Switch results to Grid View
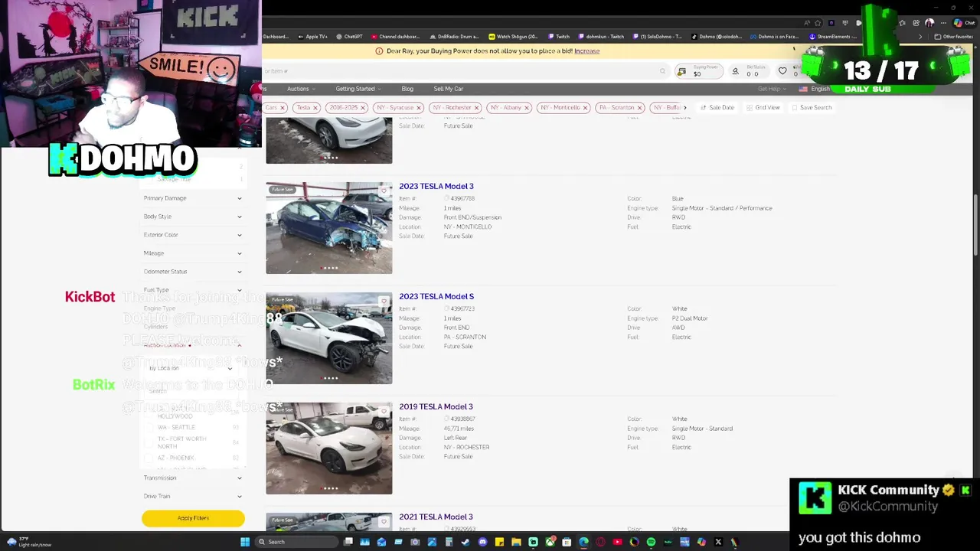Image resolution: width=980 pixels, height=551 pixels. (x=763, y=108)
